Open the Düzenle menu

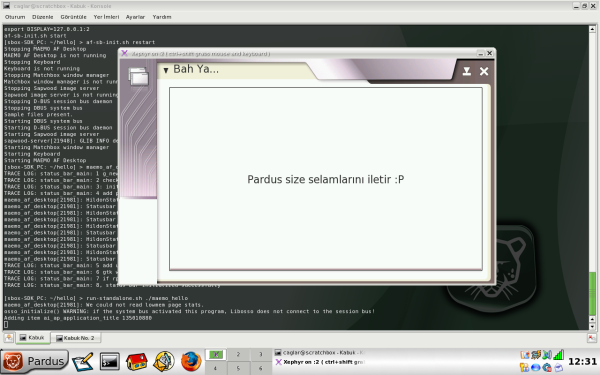(42, 17)
